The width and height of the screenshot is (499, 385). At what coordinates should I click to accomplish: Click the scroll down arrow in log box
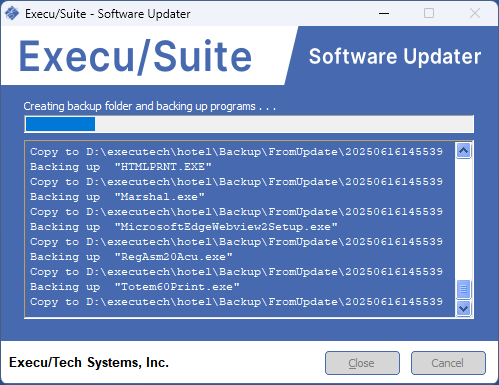tap(463, 308)
